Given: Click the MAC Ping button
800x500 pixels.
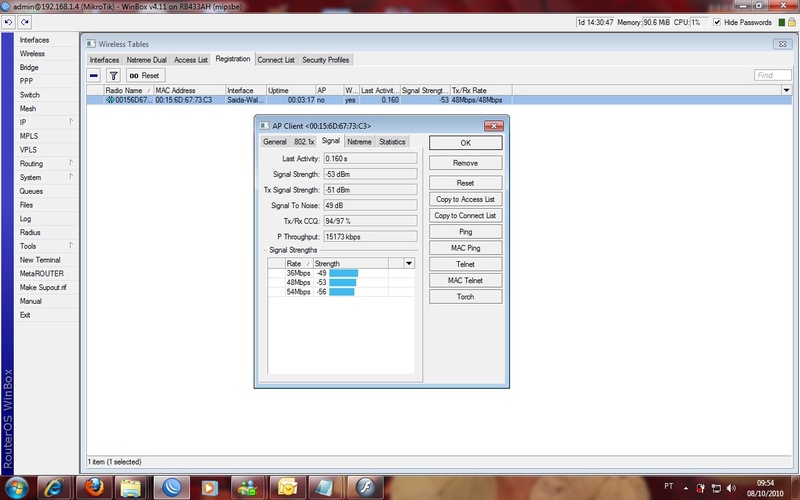Looking at the screenshot, I should point(465,248).
